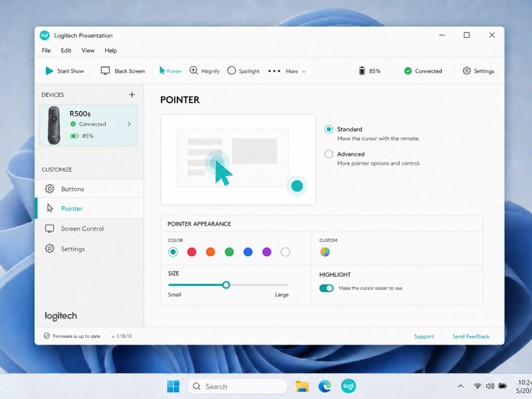Image resolution: width=532 pixels, height=399 pixels.
Task: Select the Standard pointer mode
Action: click(329, 129)
